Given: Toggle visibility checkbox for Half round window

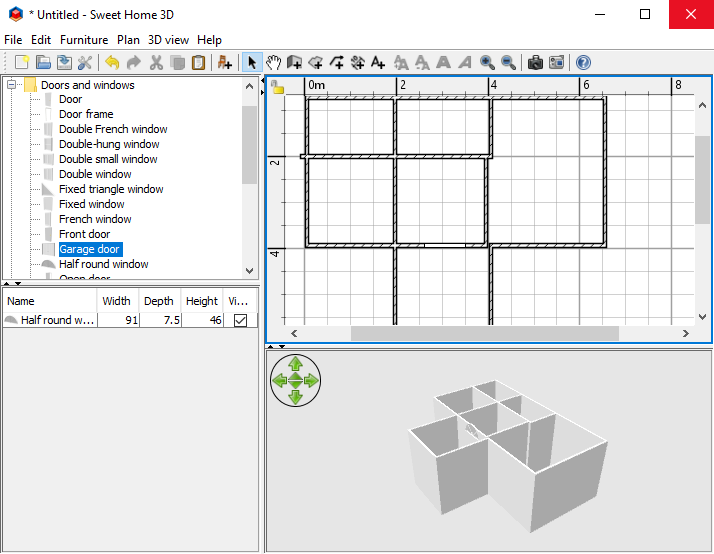Looking at the screenshot, I should point(240,320).
